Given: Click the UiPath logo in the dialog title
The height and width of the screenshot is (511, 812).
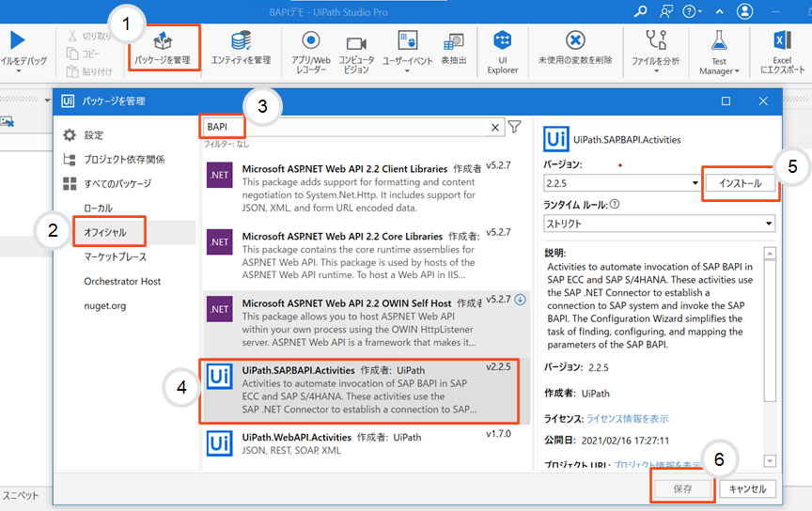Looking at the screenshot, I should (x=68, y=101).
